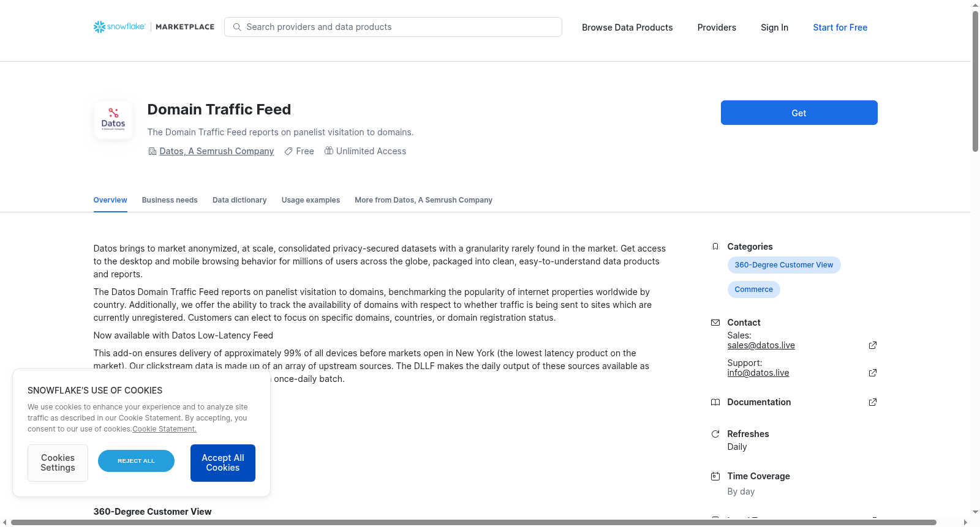The width and height of the screenshot is (980, 527).
Task: Open the Datos, A Semrush Company link
Action: point(216,151)
